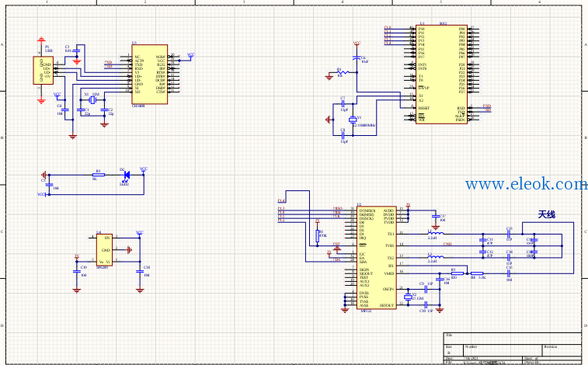Viewport: 588px width, 365px height.
Task: Select capacitor C18 near the regulator output
Action: (x=140, y=271)
